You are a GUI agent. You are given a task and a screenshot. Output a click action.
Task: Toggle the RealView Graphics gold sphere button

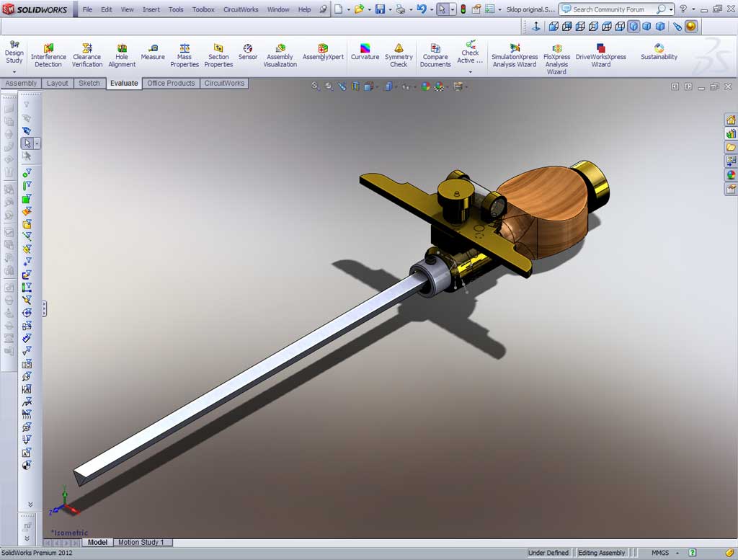coord(691,27)
